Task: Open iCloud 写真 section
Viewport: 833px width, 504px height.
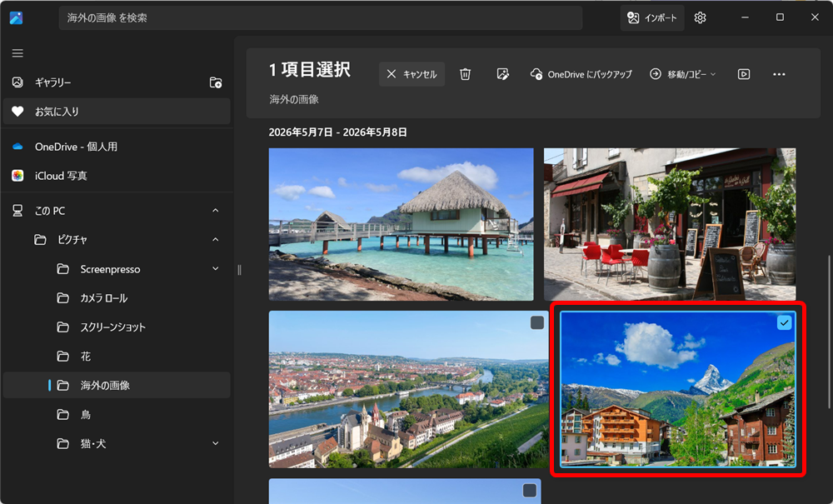Action: [117, 176]
